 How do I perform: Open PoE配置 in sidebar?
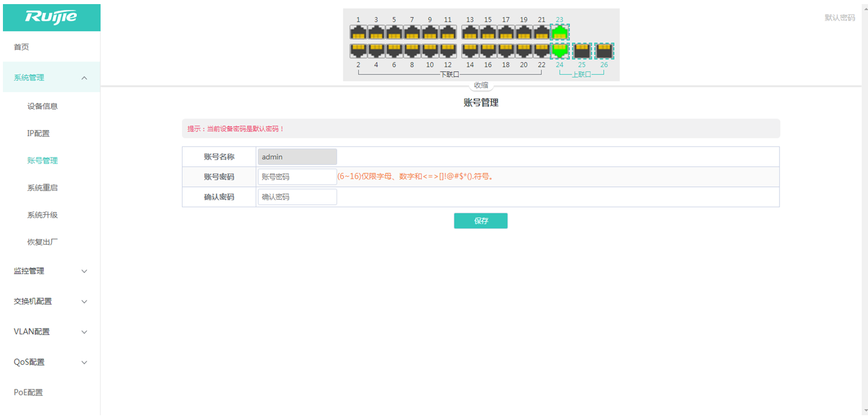(29, 392)
